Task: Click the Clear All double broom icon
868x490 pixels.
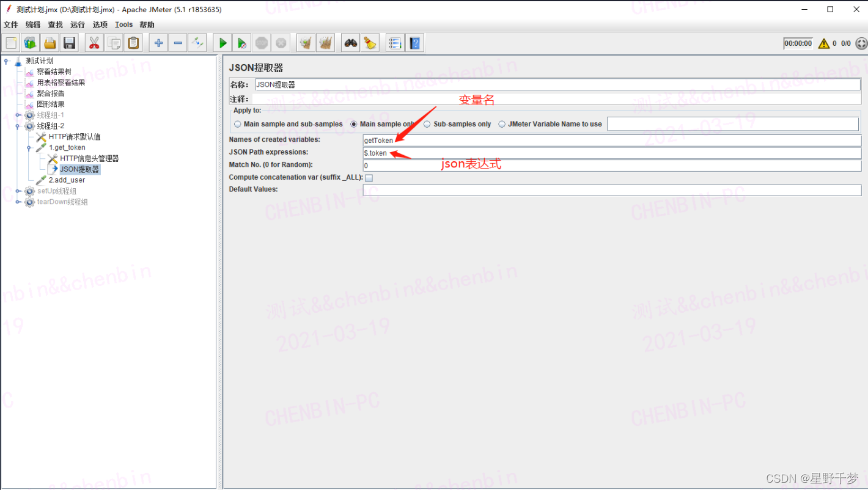Action: [x=325, y=43]
